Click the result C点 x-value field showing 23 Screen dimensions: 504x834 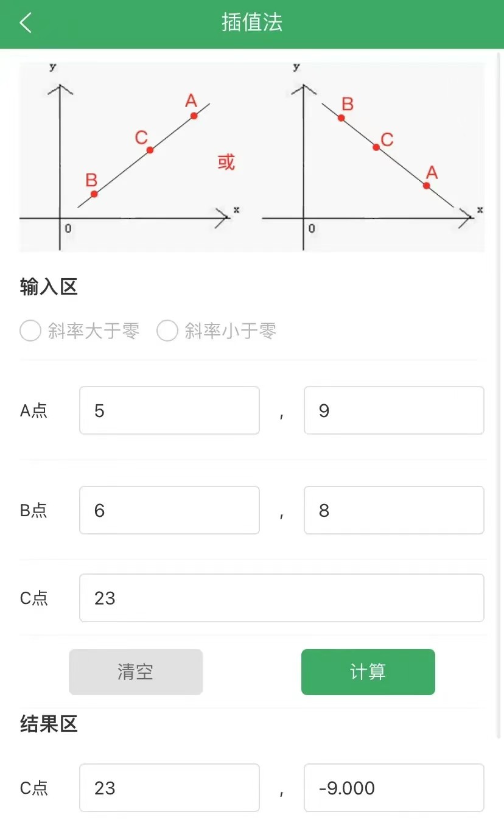click(x=169, y=788)
